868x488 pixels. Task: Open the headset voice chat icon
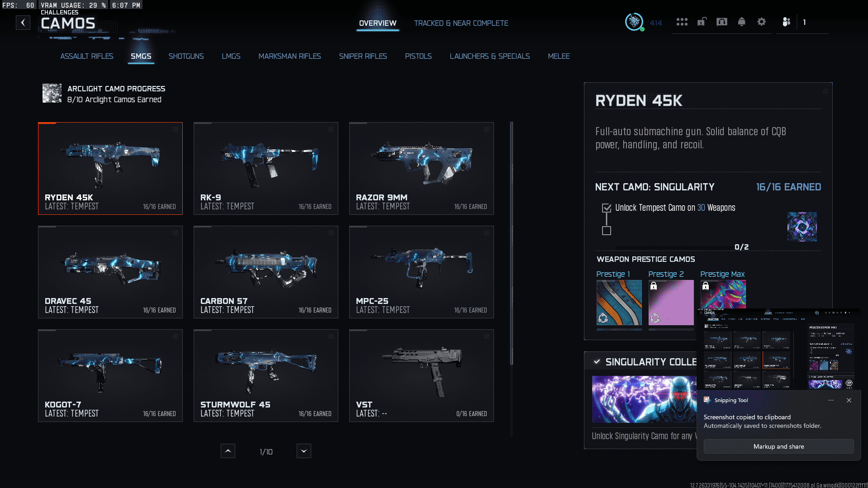[x=722, y=22]
